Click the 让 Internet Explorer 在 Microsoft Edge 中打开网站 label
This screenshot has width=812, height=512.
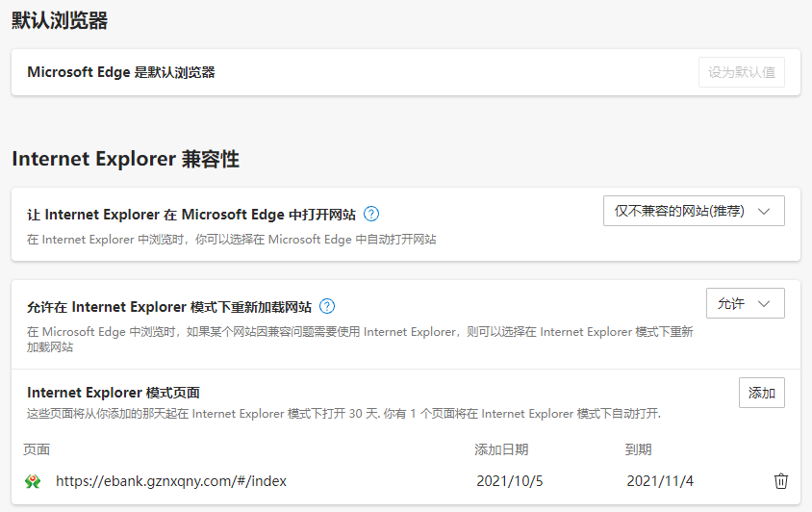coord(191,215)
